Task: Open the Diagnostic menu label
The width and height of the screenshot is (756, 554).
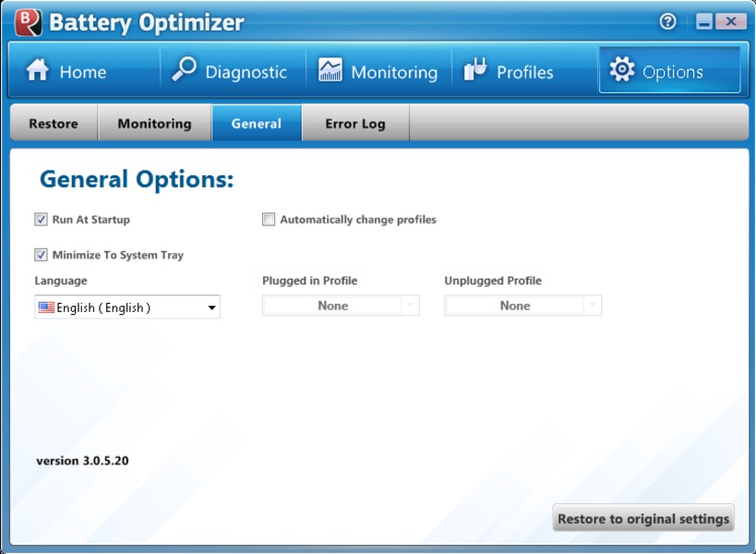Action: (x=246, y=72)
